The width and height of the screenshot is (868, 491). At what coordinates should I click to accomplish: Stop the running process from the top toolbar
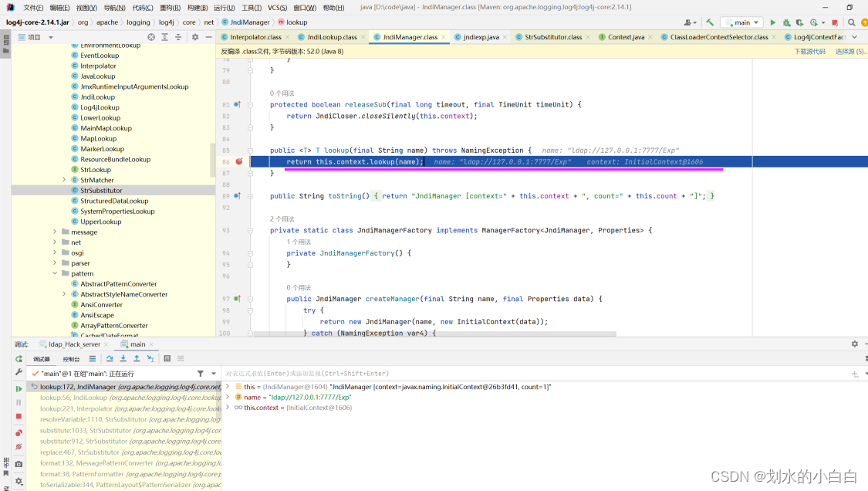point(835,22)
